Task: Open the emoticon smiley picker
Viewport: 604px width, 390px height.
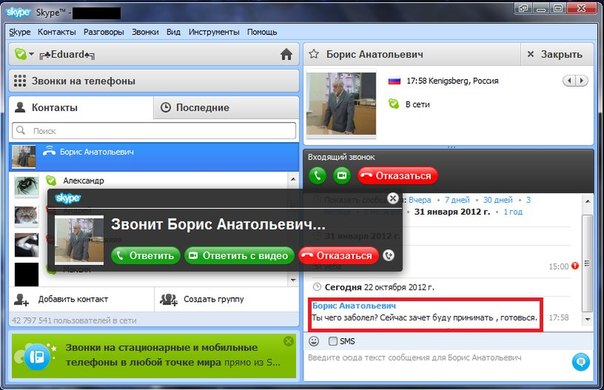Action: tap(314, 341)
